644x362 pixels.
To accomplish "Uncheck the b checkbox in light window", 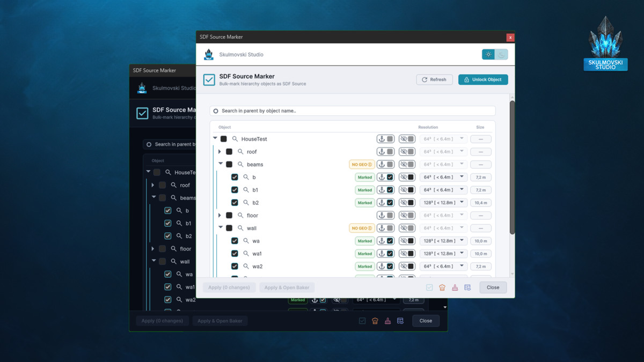I will (x=235, y=177).
